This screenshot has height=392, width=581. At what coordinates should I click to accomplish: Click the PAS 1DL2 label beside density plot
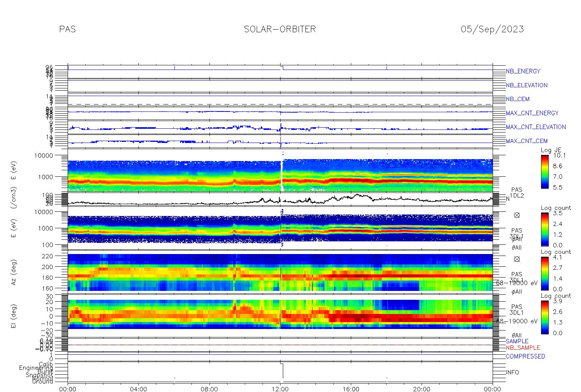tap(517, 193)
